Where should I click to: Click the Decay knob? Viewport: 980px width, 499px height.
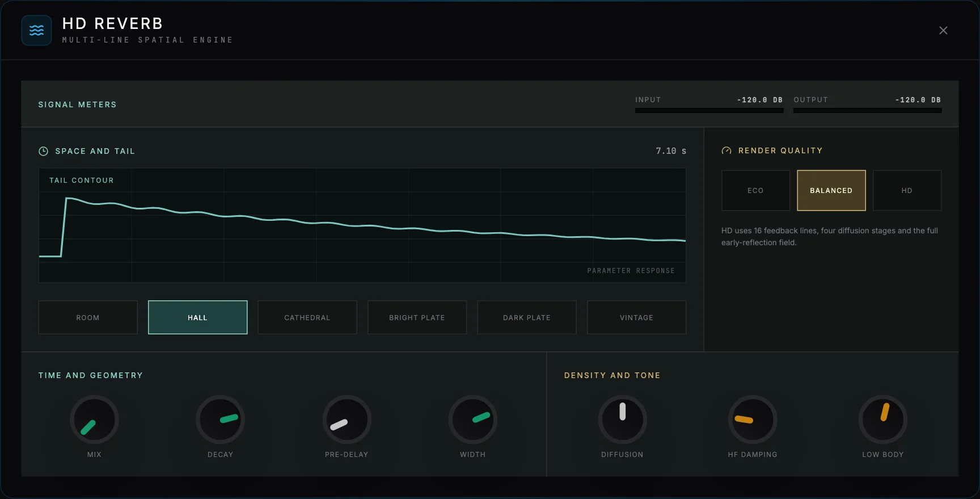point(220,420)
